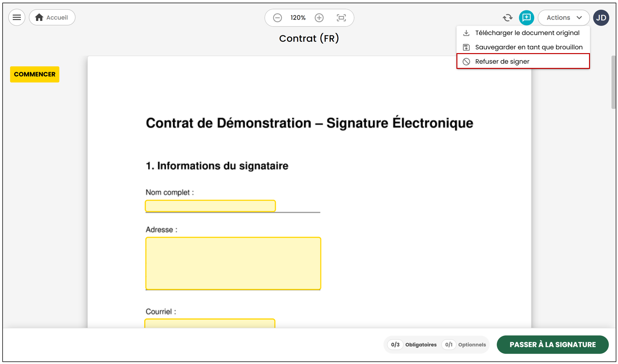Image resolution: width=618 pixels, height=364 pixels.
Task: Click the Adresse text area
Action: click(x=233, y=264)
